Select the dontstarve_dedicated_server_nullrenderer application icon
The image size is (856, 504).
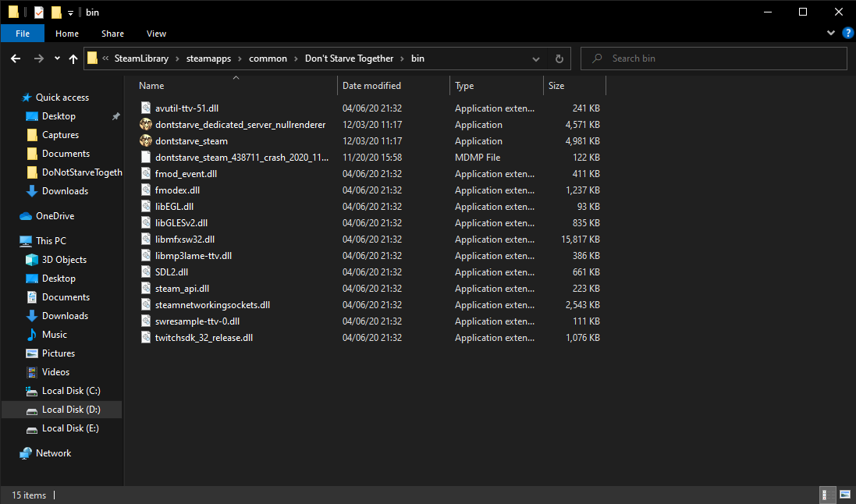[x=145, y=125]
